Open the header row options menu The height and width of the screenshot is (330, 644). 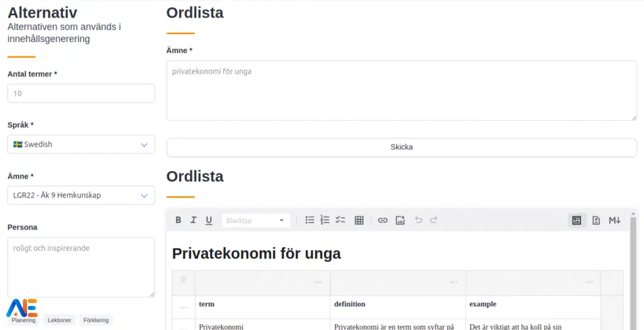(x=184, y=307)
